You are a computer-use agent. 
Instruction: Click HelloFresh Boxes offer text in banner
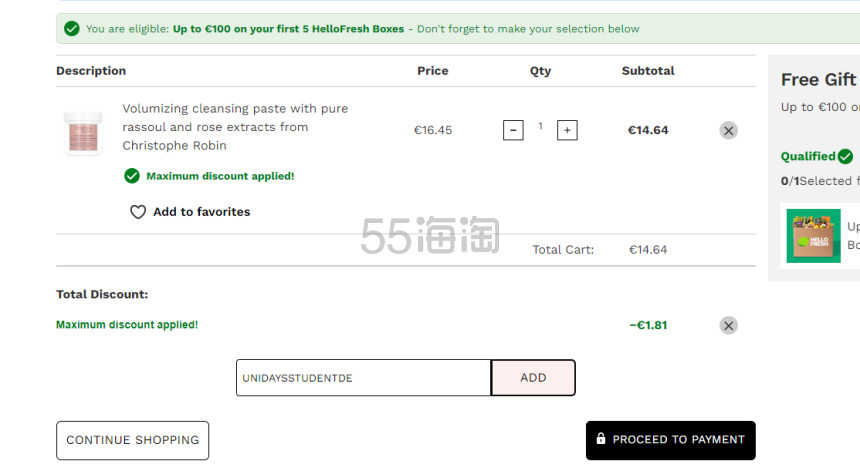point(288,29)
